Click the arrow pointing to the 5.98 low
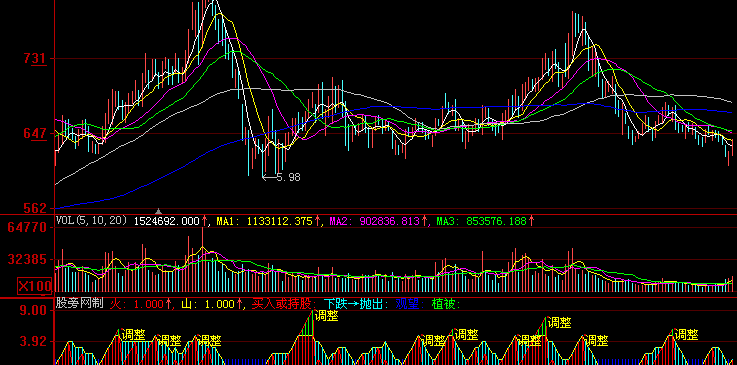The width and height of the screenshot is (737, 365). [x=269, y=177]
